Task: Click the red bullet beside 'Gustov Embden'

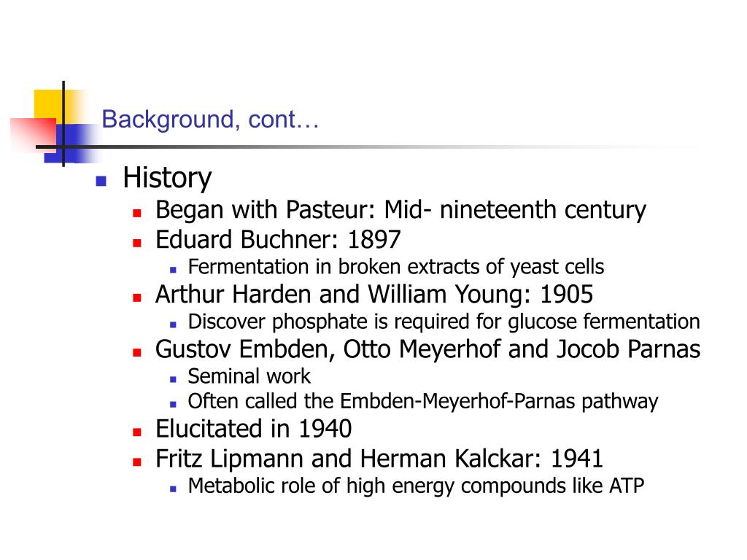Action: pyautogui.click(x=137, y=352)
